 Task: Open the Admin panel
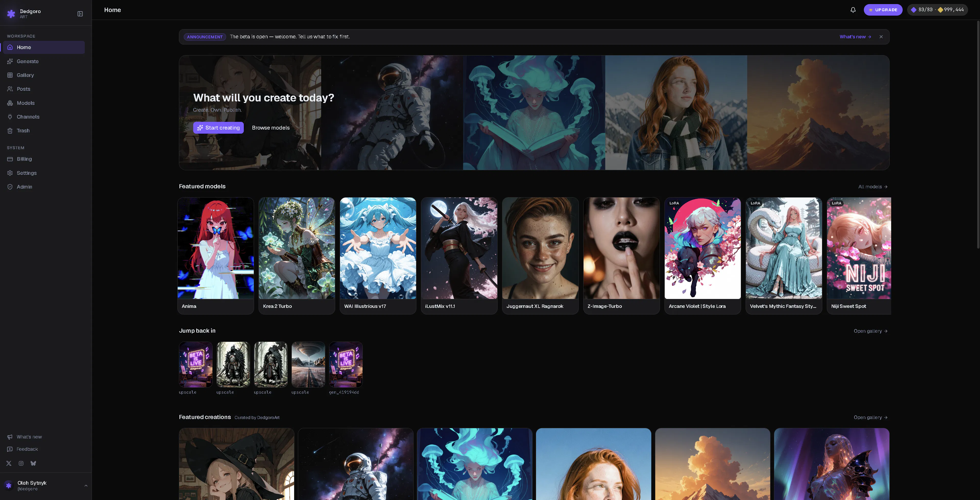click(44, 187)
